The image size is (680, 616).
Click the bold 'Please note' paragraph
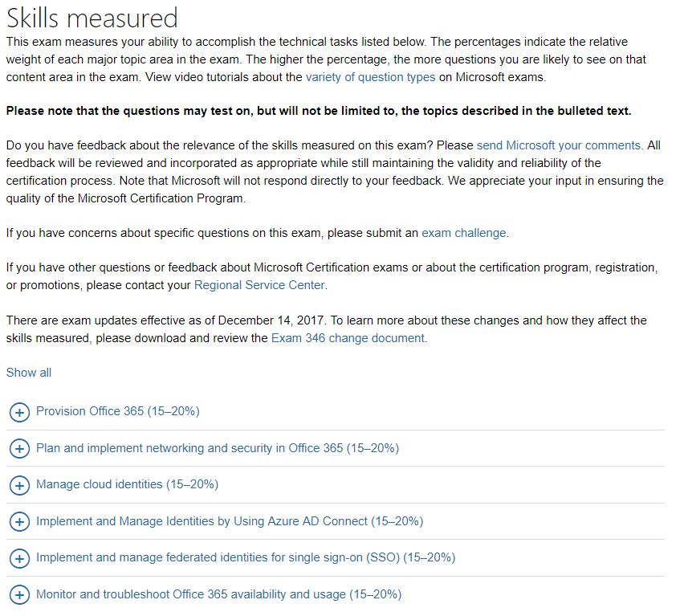[319, 111]
